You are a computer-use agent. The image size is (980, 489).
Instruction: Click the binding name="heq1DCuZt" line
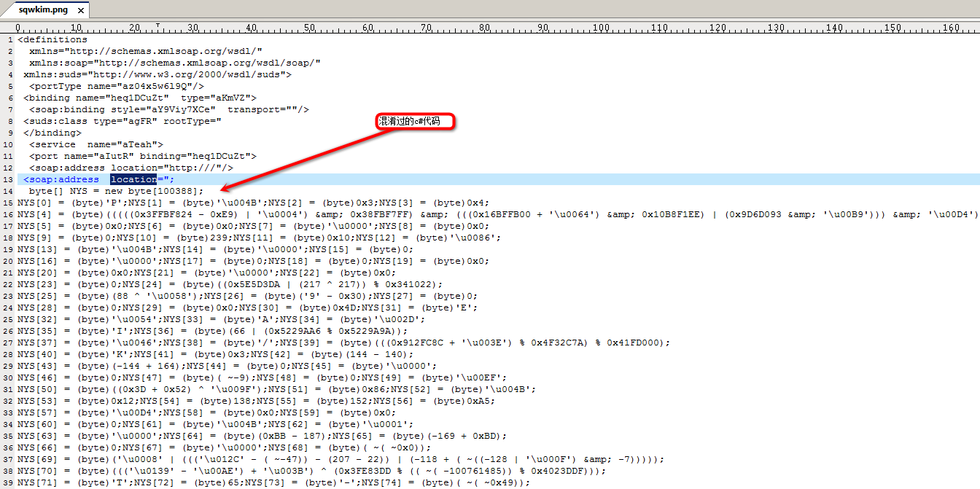click(140, 98)
